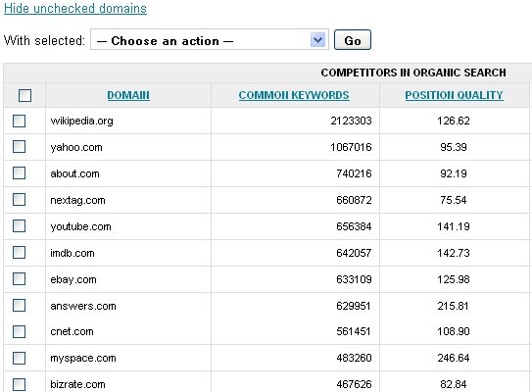This screenshot has width=532, height=392.
Task: Select the nextag.com domain text
Action: click(x=77, y=200)
